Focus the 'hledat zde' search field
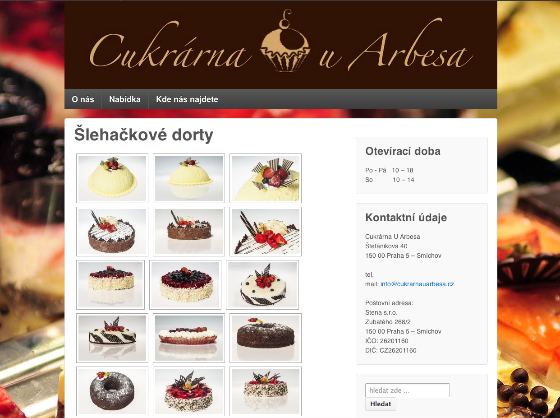Screen dimensions: 560x418 pos(407,390)
